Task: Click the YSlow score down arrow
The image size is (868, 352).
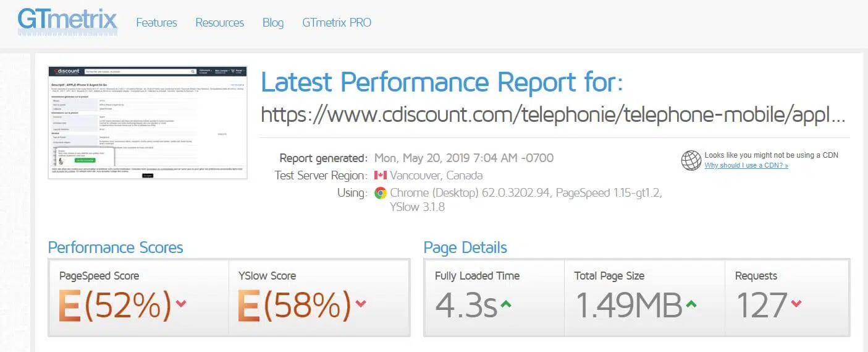Action: (x=361, y=303)
